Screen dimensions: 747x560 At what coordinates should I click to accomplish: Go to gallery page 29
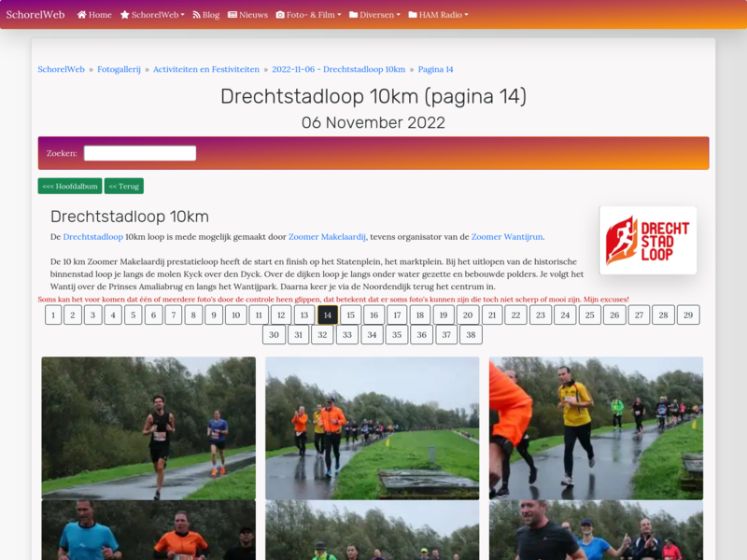688,315
